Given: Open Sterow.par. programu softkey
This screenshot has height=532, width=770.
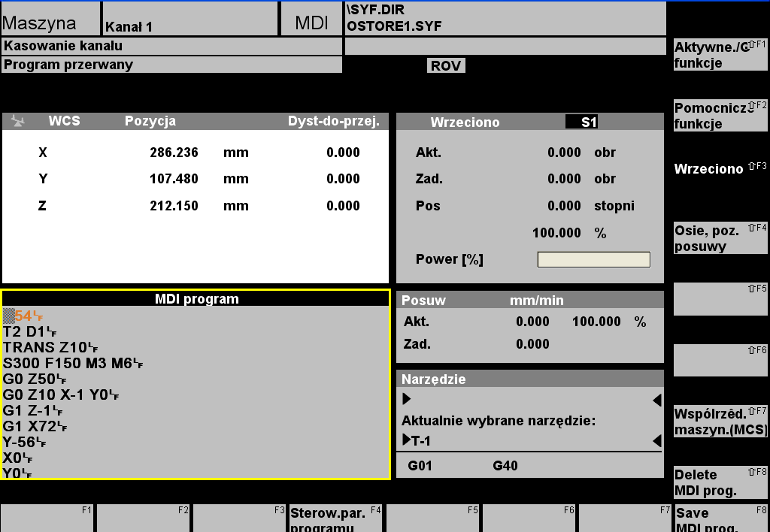Looking at the screenshot, I should (x=335, y=518).
